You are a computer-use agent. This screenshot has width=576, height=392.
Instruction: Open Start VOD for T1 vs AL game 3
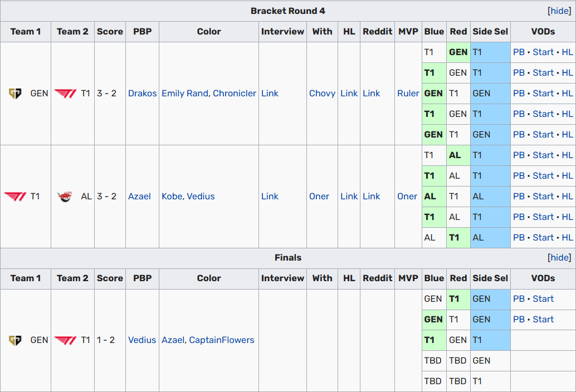(x=543, y=197)
